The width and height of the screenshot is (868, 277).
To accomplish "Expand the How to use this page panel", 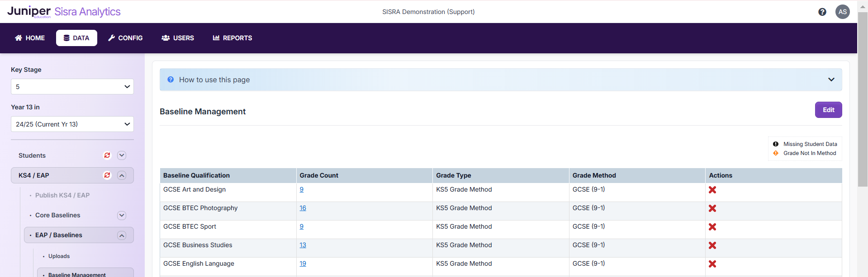I will point(831,80).
